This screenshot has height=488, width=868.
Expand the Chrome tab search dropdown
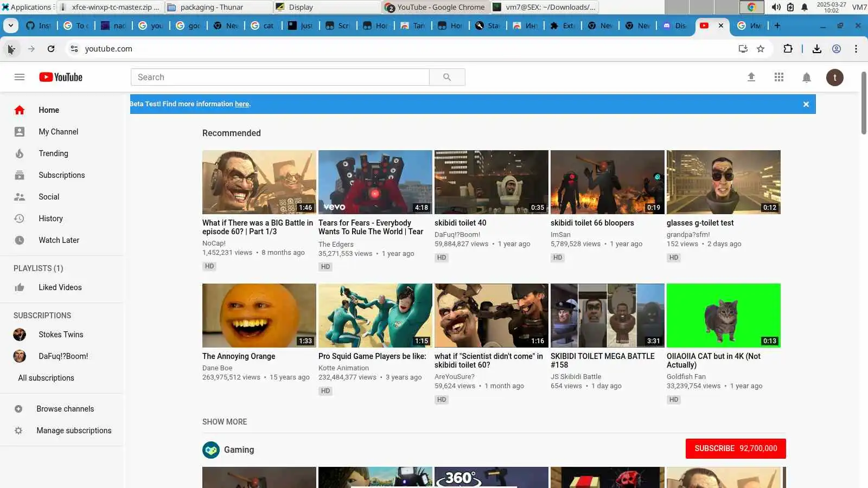[11, 25]
